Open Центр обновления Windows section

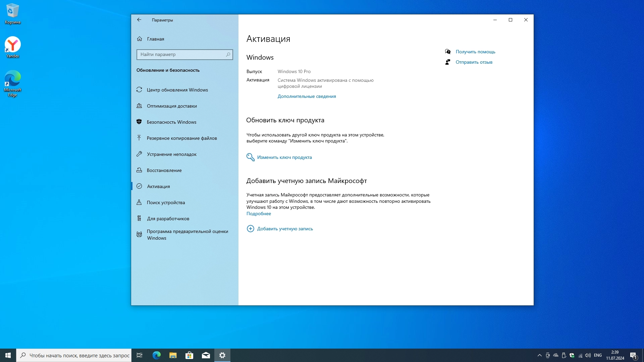click(x=177, y=90)
